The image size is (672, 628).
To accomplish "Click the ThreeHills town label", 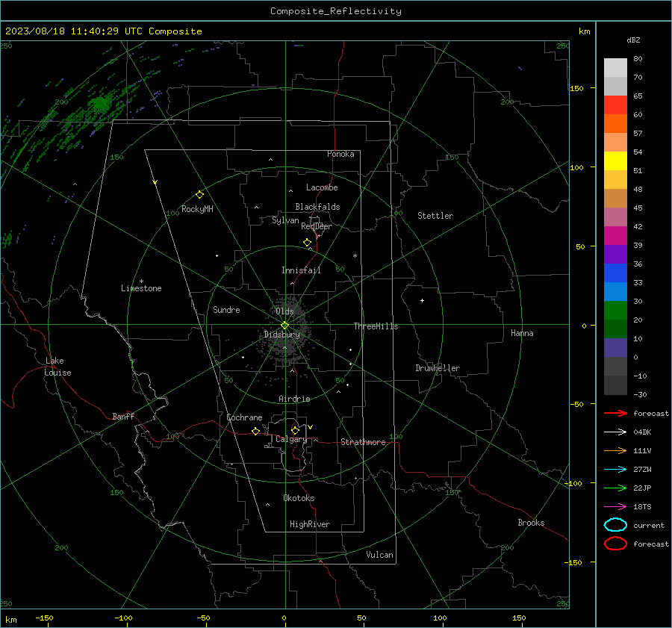I will pyautogui.click(x=376, y=326).
